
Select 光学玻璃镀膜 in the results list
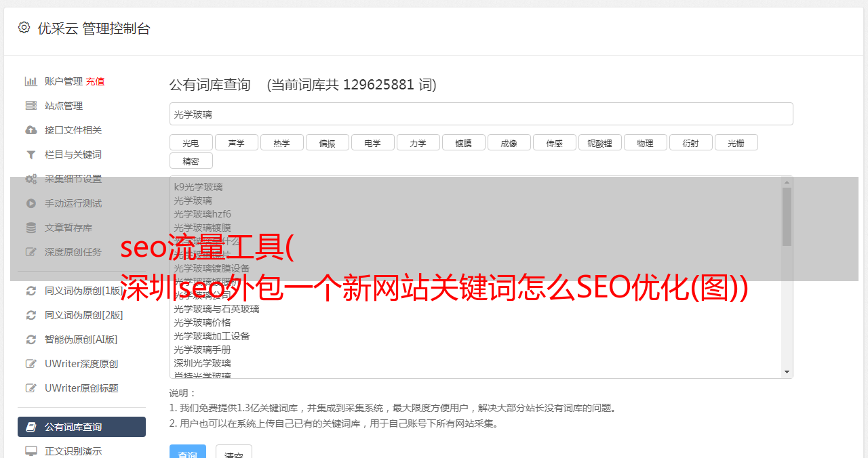(202, 228)
